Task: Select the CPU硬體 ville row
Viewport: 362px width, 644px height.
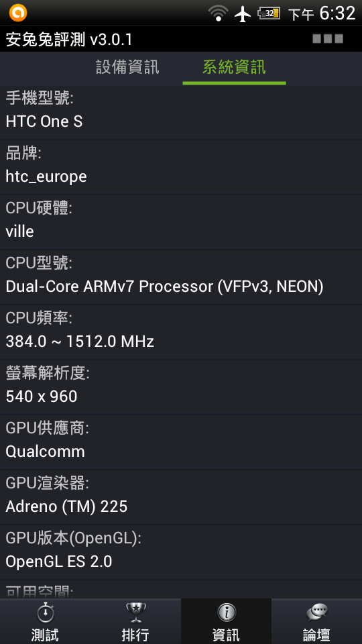Action: [x=181, y=221]
